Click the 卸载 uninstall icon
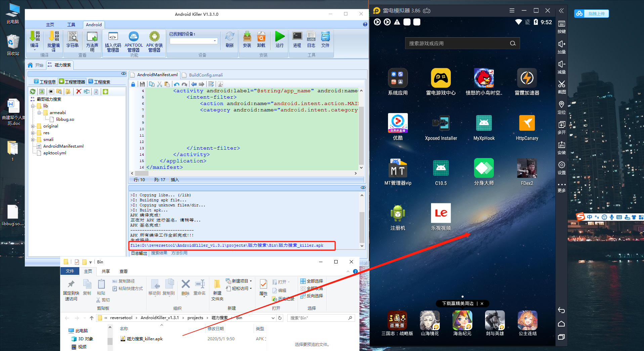 click(x=261, y=40)
